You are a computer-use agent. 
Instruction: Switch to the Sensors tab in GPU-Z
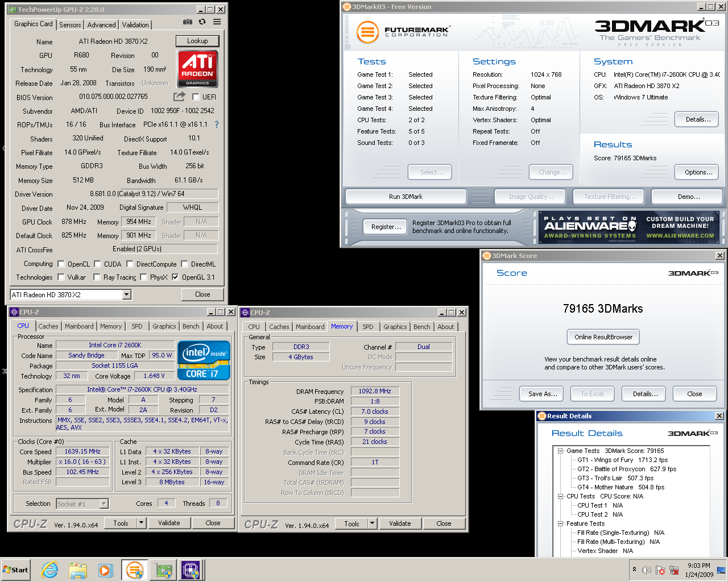70,24
